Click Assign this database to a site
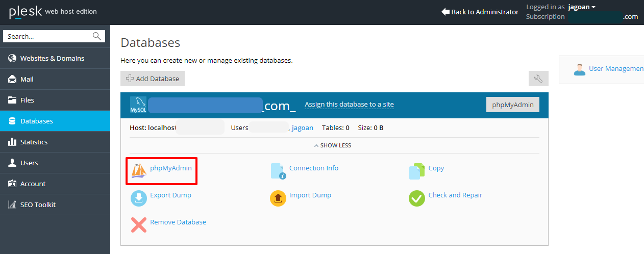 tap(349, 104)
